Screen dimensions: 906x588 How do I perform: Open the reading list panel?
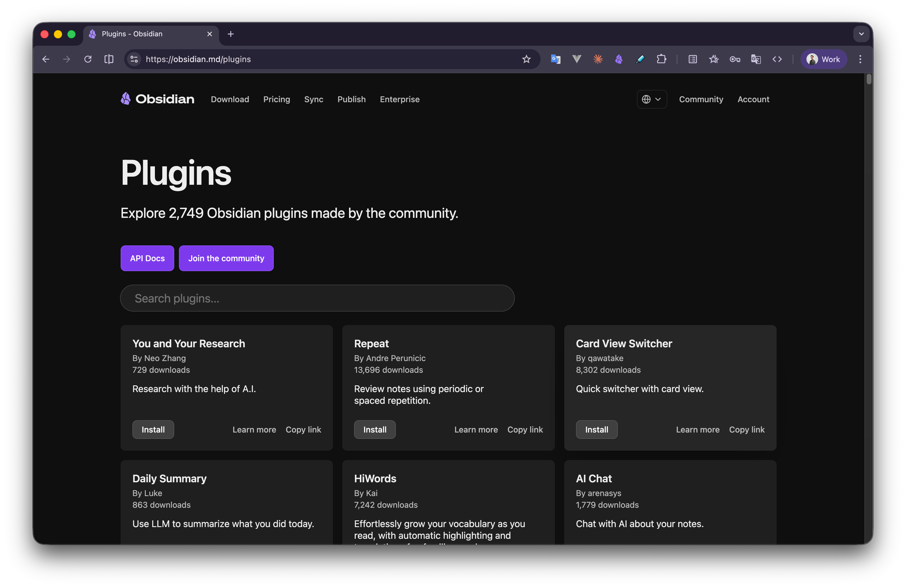[692, 59]
